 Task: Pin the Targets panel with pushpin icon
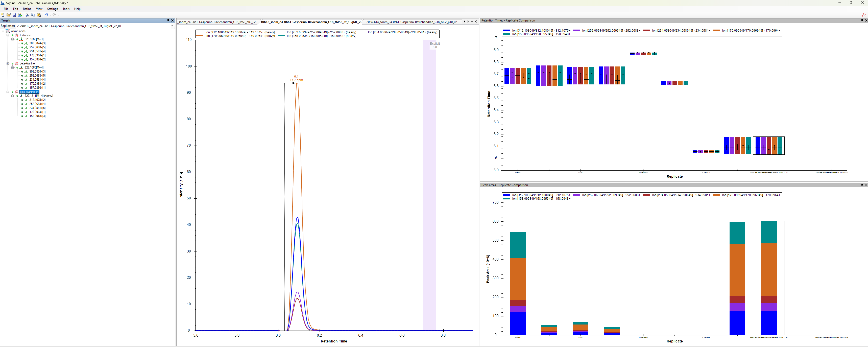coord(168,20)
